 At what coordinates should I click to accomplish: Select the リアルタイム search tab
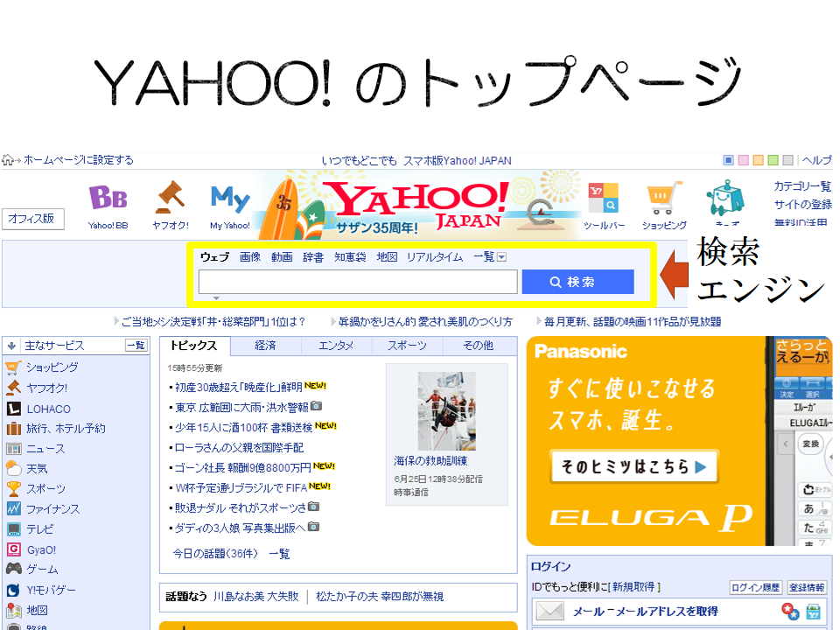click(435, 257)
